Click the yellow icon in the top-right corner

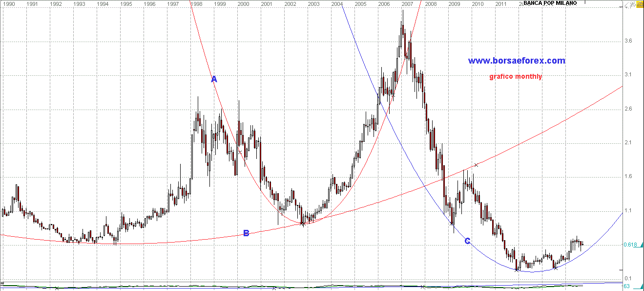[639, 3]
